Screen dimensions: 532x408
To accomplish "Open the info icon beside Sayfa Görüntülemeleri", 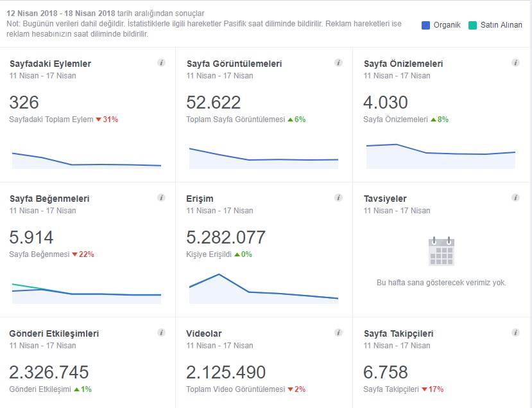I will (338, 63).
